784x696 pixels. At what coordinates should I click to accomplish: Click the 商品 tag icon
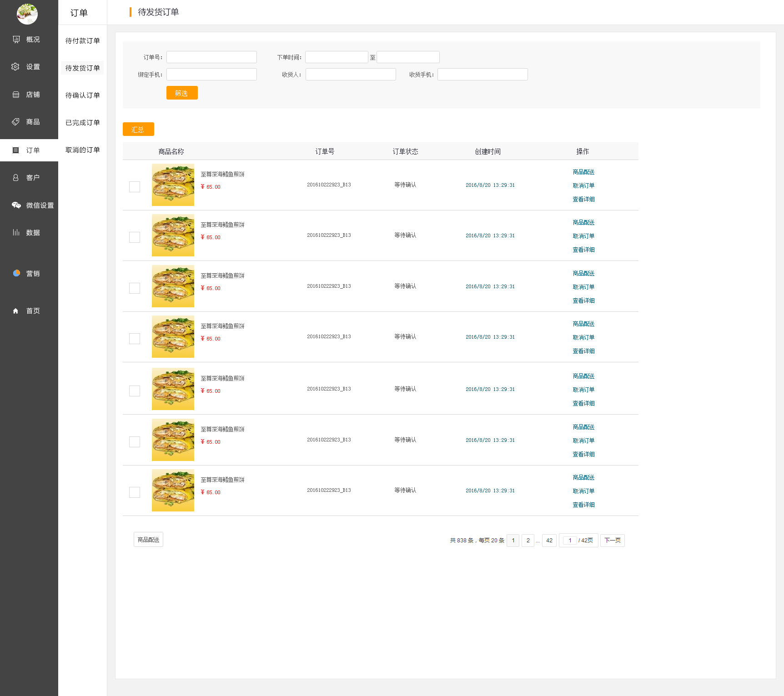coord(16,122)
